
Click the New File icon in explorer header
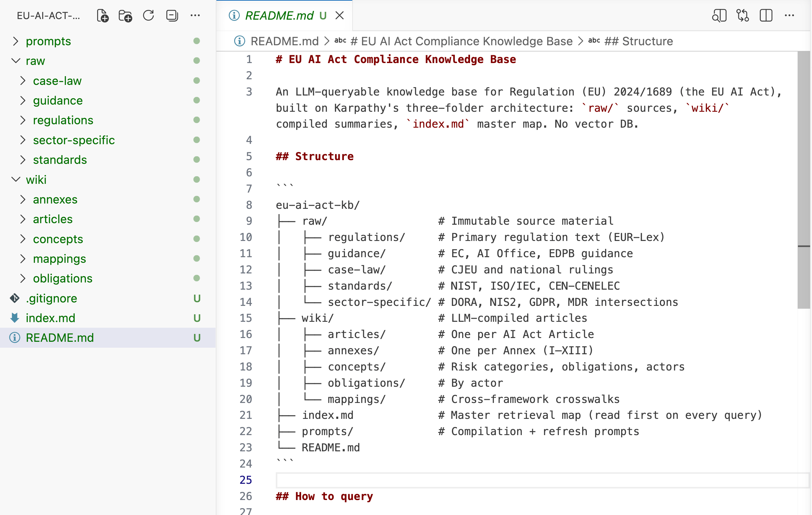click(102, 16)
